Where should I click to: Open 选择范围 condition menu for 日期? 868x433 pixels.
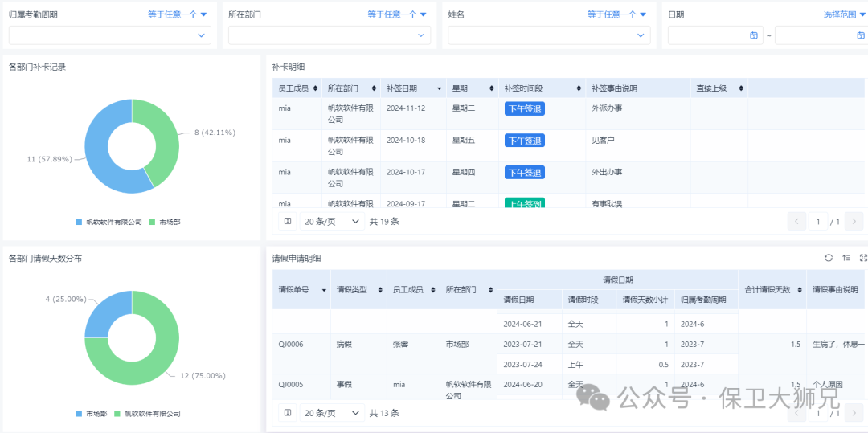click(x=841, y=14)
